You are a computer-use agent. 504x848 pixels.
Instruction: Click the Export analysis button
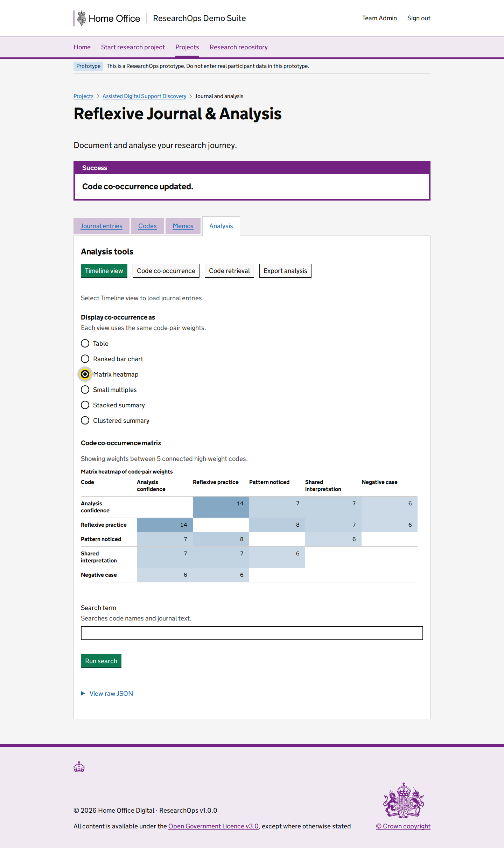(x=285, y=271)
